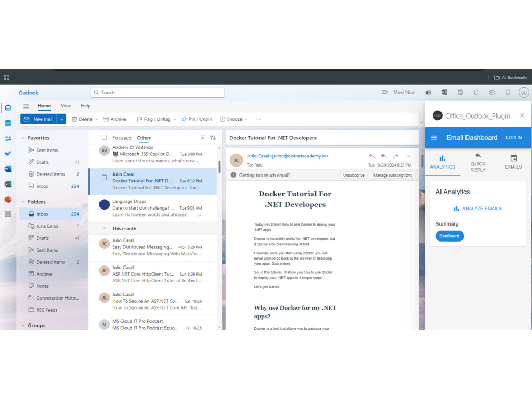The width and height of the screenshot is (532, 399).
Task: Click sender link Julio Casal email address
Action: click(x=288, y=156)
